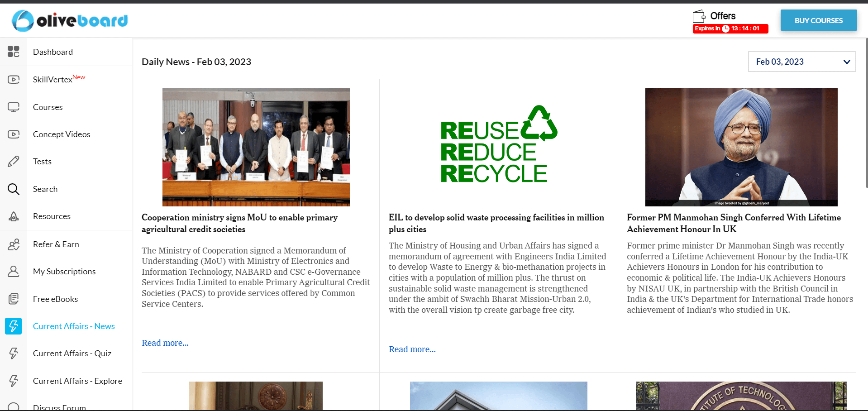Go to Current Affairs - Explore

click(x=77, y=381)
